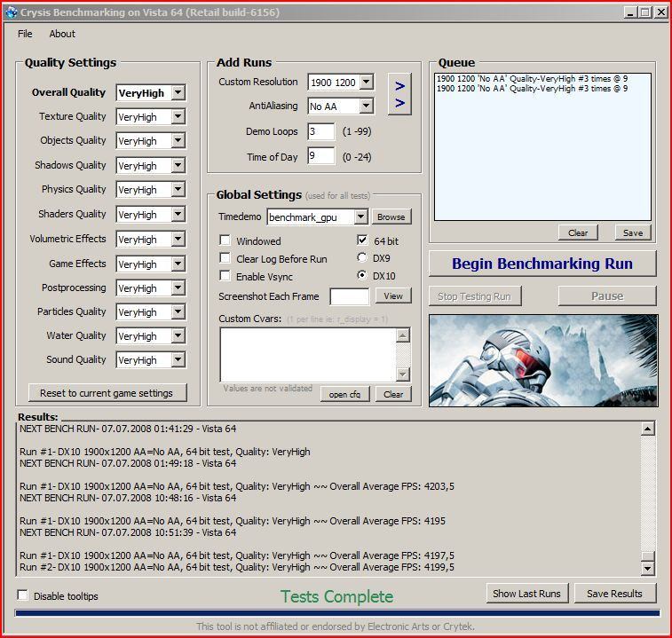Open the AntiAliasing dropdown
672x638 pixels.
pyautogui.click(x=367, y=106)
